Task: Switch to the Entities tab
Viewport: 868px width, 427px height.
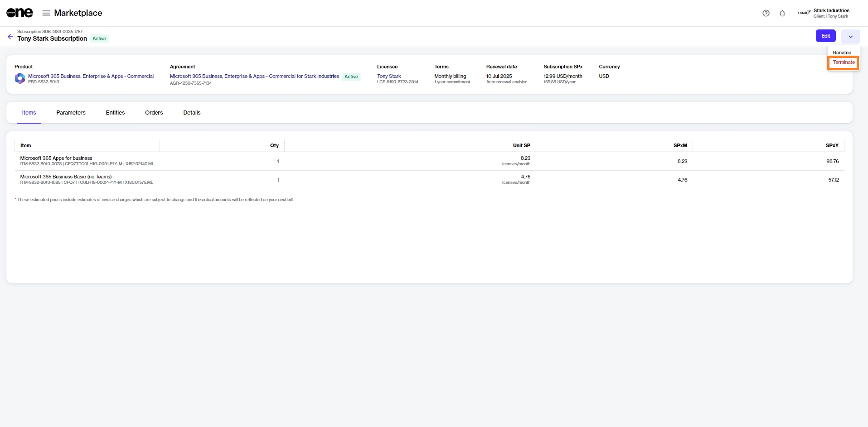Action: click(x=115, y=113)
